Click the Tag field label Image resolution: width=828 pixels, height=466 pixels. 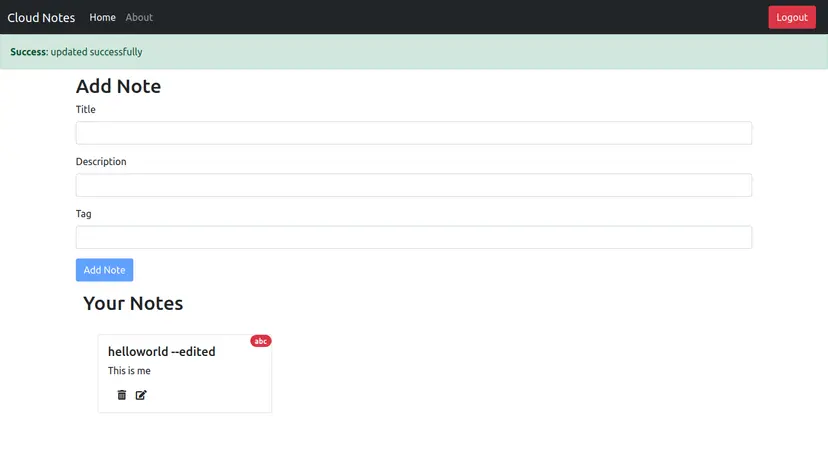click(83, 213)
